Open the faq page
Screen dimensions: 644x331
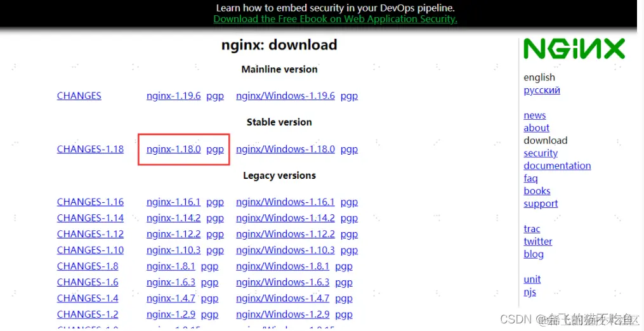click(x=530, y=179)
